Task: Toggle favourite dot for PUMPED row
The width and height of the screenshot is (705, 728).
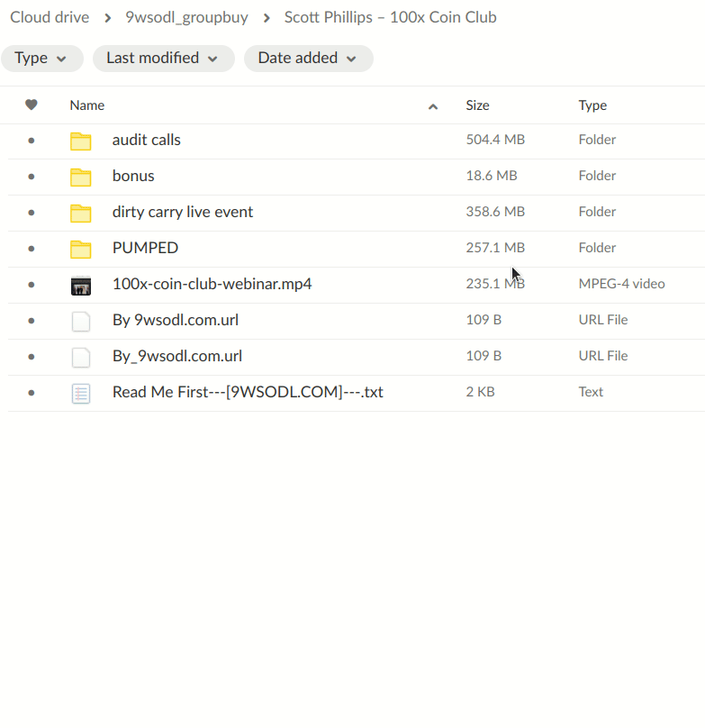Action: (x=32, y=249)
